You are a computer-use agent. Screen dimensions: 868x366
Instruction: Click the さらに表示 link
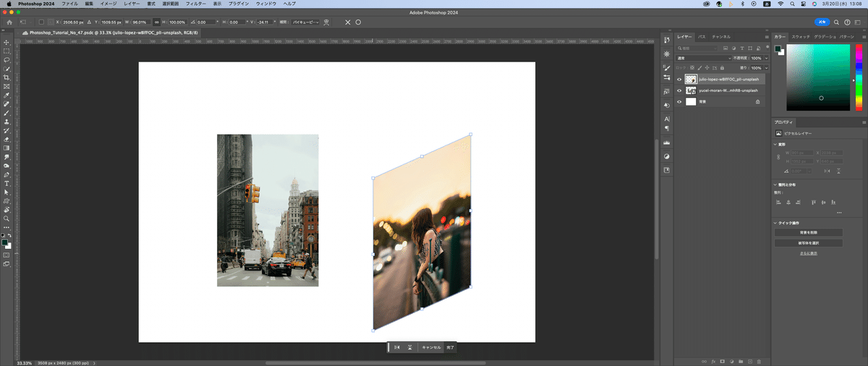pos(808,253)
